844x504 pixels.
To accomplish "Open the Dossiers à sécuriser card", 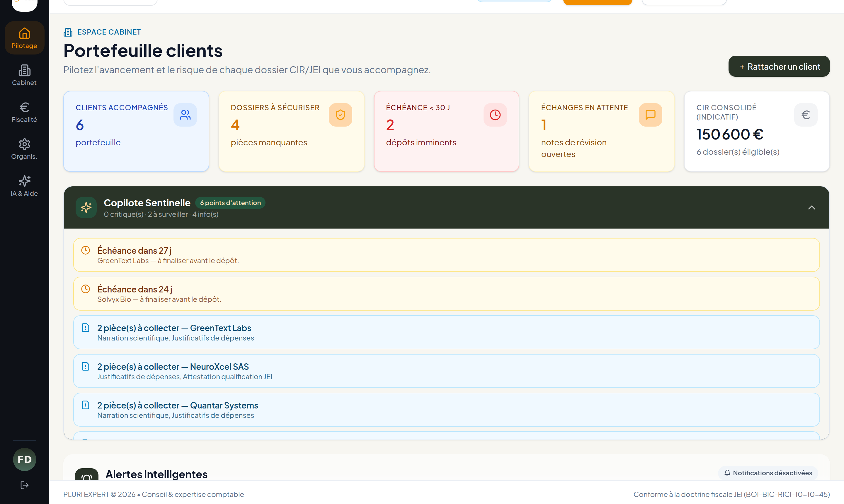I will pos(291,131).
